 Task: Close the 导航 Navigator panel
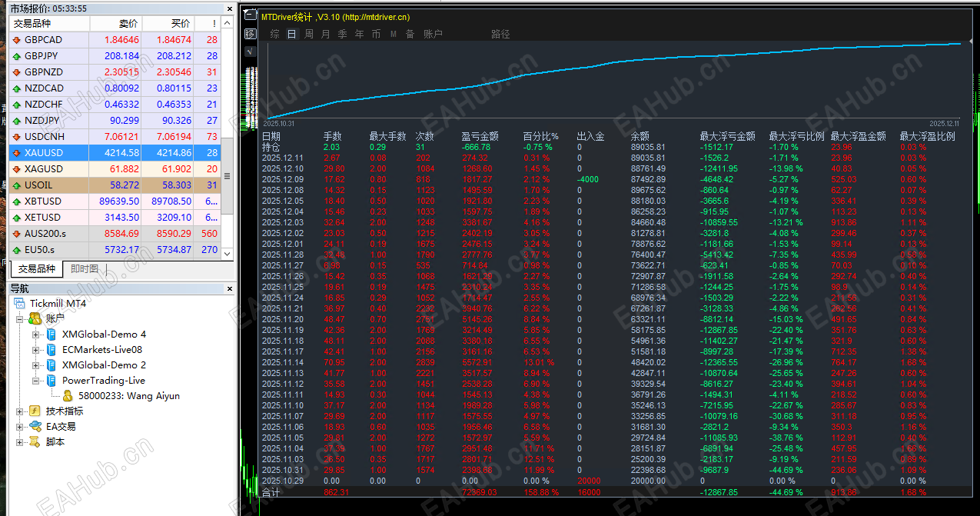229,288
